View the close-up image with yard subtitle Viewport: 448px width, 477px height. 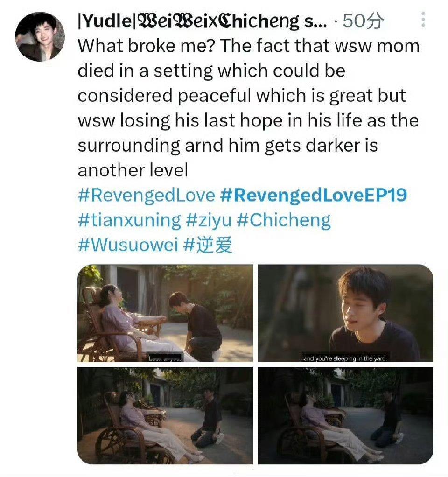click(345, 313)
